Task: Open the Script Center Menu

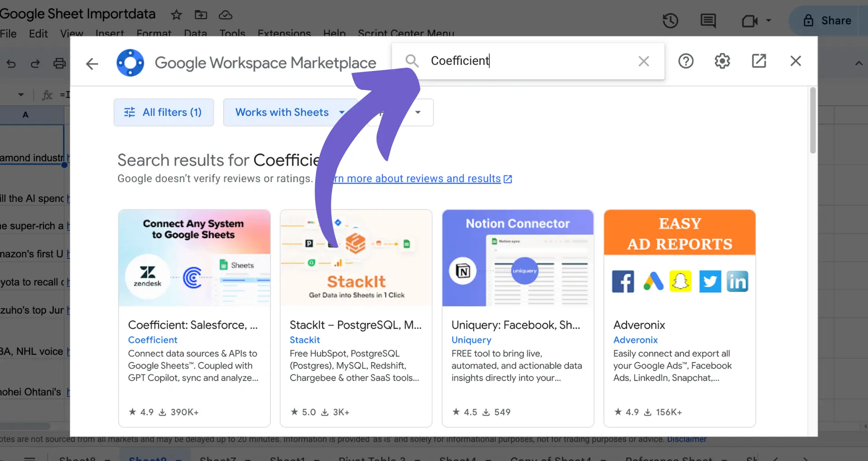Action: coord(406,33)
